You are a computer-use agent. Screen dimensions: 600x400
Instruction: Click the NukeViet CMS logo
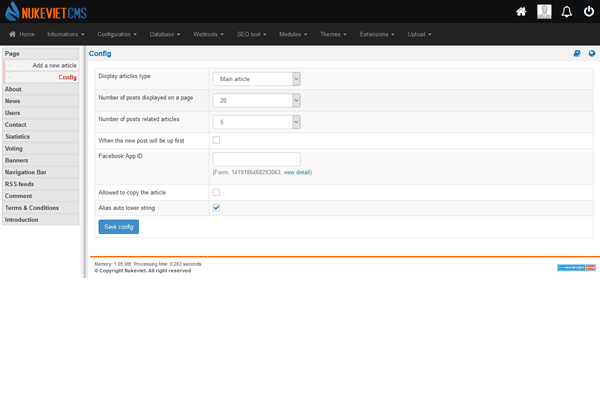pos(45,11)
